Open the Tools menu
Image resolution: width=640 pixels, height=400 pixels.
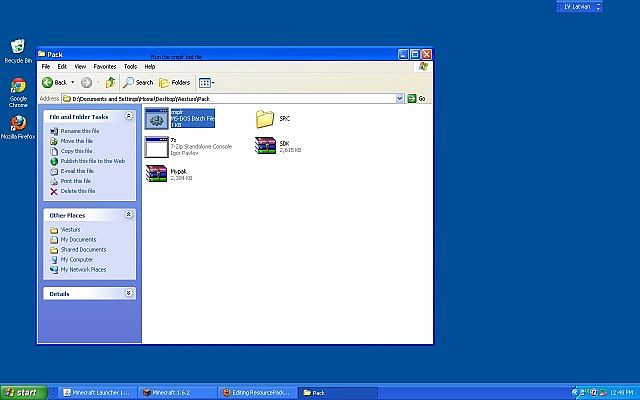tap(130, 66)
